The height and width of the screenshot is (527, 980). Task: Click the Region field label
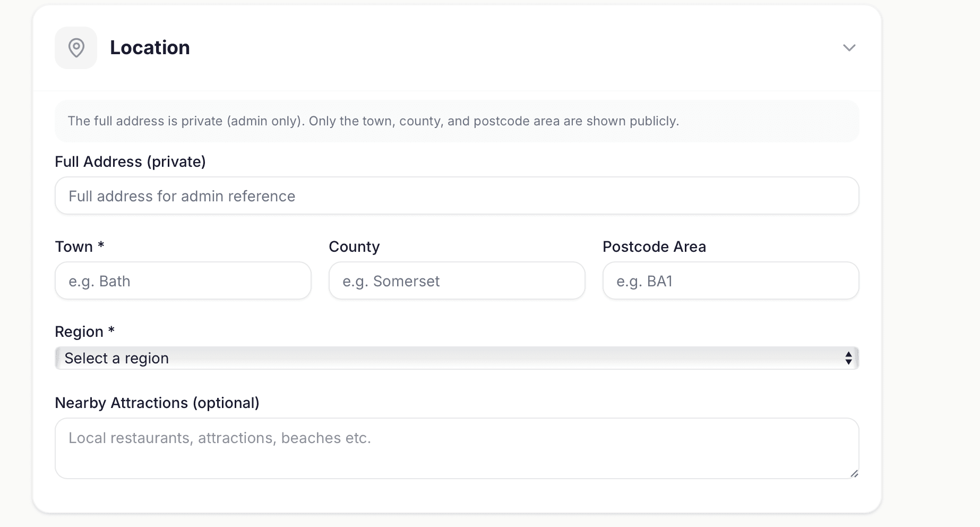click(x=79, y=332)
